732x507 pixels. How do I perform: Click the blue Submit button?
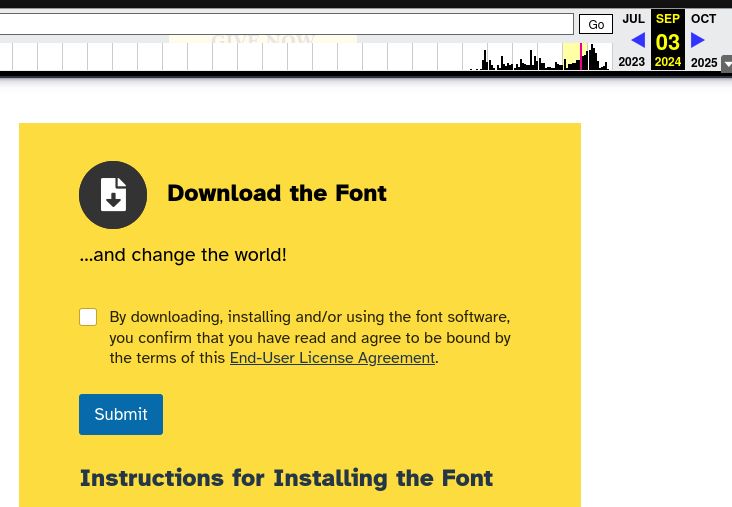point(121,415)
